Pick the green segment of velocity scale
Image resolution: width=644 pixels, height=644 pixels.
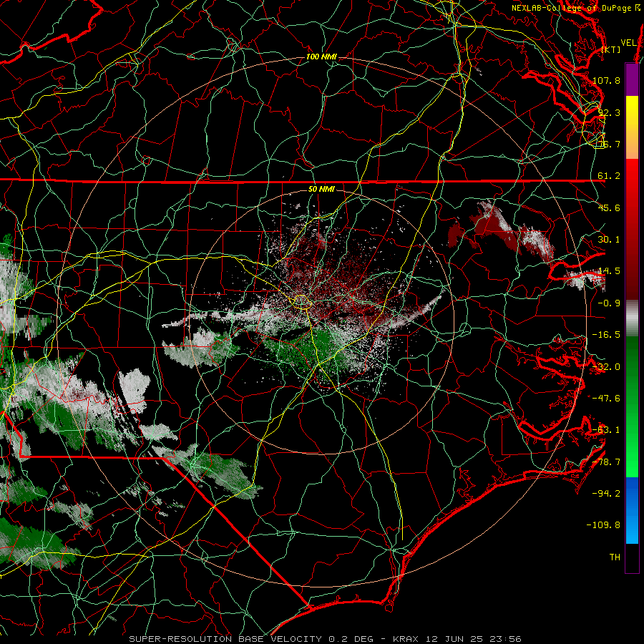[632, 407]
